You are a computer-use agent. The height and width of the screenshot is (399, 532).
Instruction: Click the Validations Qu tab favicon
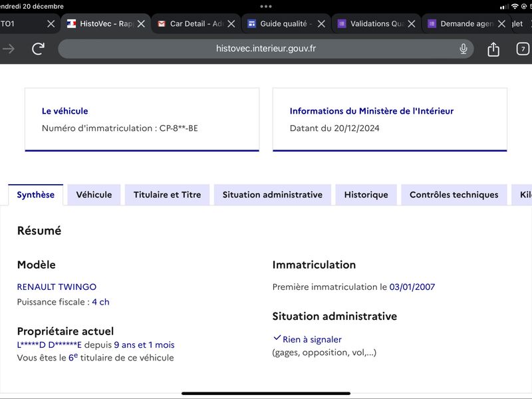pyautogui.click(x=342, y=24)
